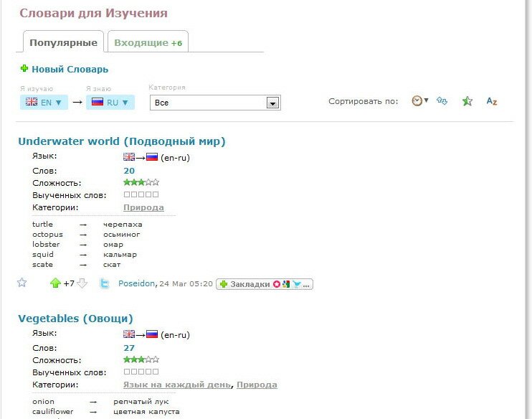532x419 pixels.
Task: Downvote the Underwater world dictionary
Action: point(82,283)
